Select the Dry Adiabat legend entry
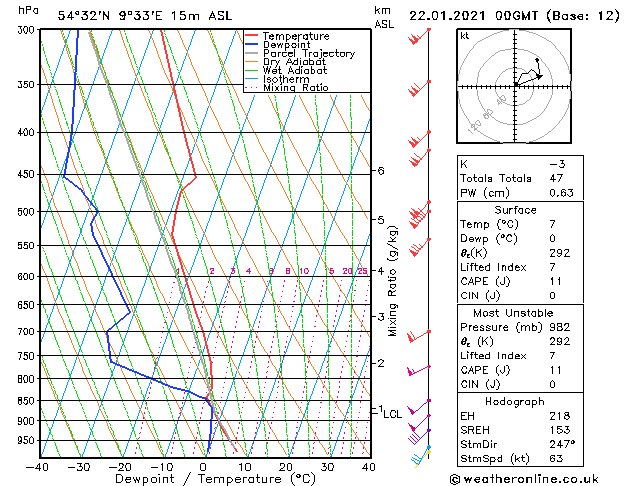The width and height of the screenshot is (629, 486). click(x=294, y=62)
